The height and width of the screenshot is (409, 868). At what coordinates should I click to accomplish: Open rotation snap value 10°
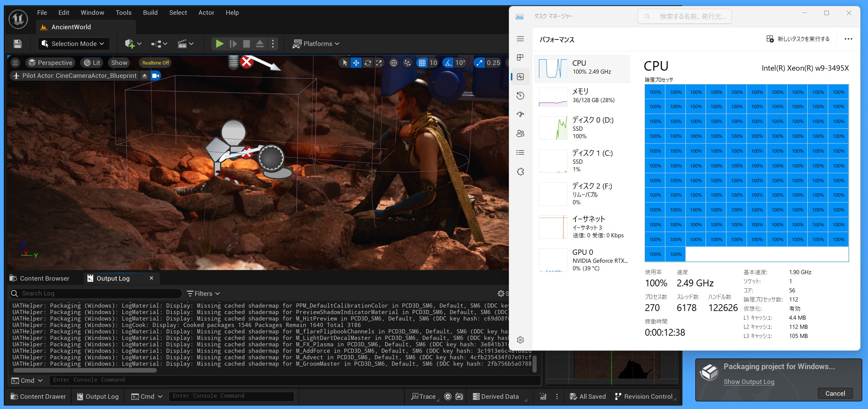coord(460,63)
